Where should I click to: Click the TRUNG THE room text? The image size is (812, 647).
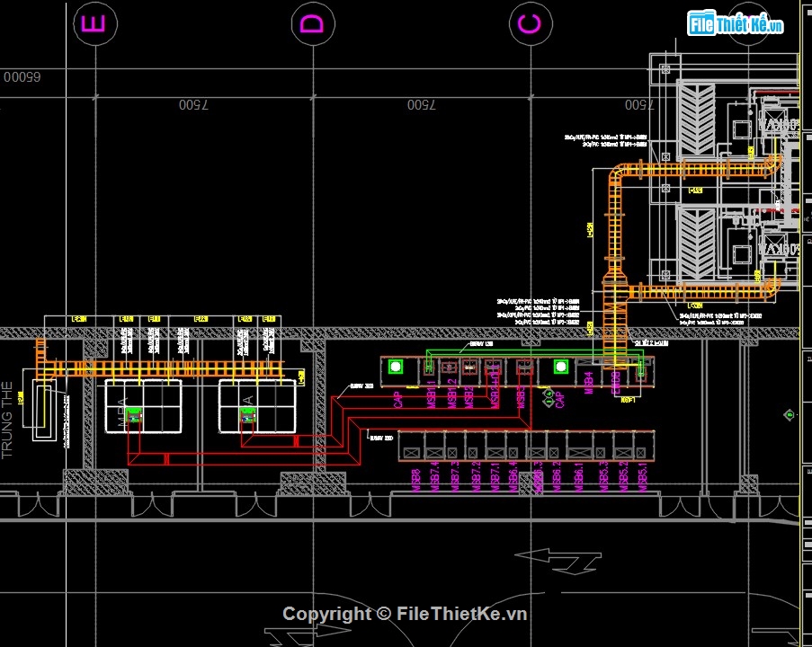(9, 418)
